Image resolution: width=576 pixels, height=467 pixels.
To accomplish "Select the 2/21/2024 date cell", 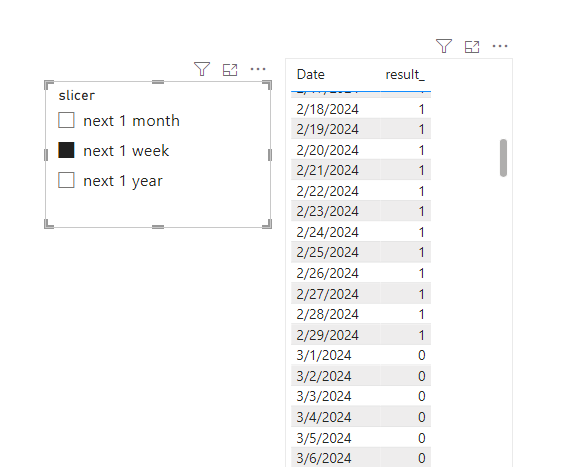I will click(327, 170).
